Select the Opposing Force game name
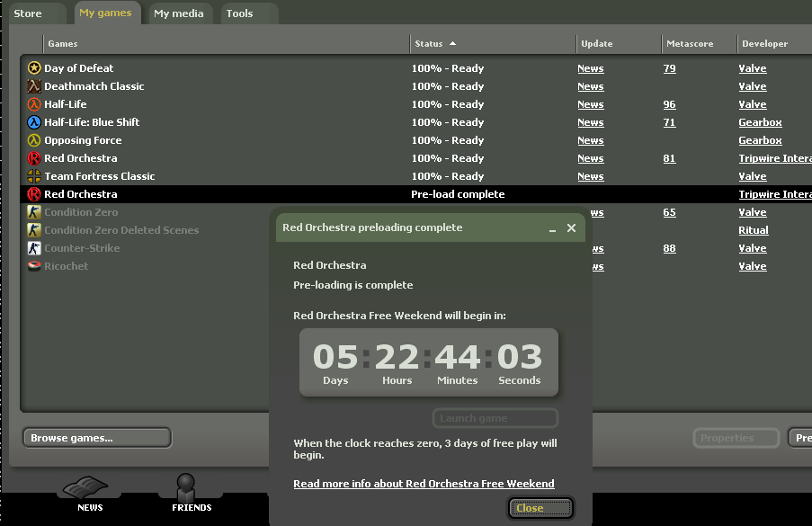Image resolution: width=812 pixels, height=526 pixels. pos(83,140)
